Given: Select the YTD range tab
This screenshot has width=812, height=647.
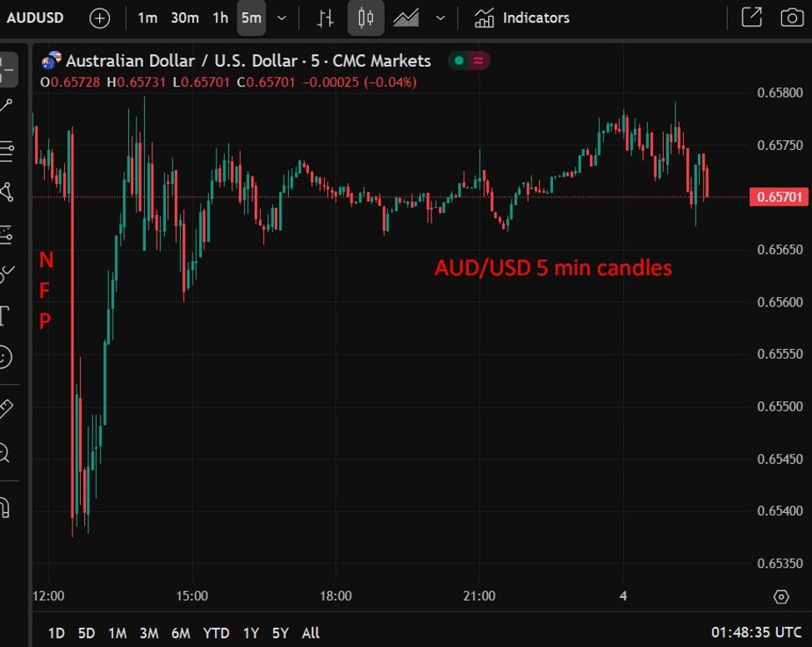Looking at the screenshot, I should click(216, 633).
